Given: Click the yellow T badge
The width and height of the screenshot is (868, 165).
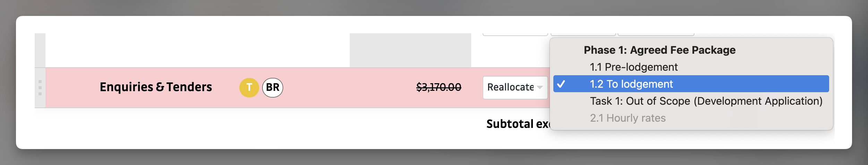Looking at the screenshot, I should (249, 88).
